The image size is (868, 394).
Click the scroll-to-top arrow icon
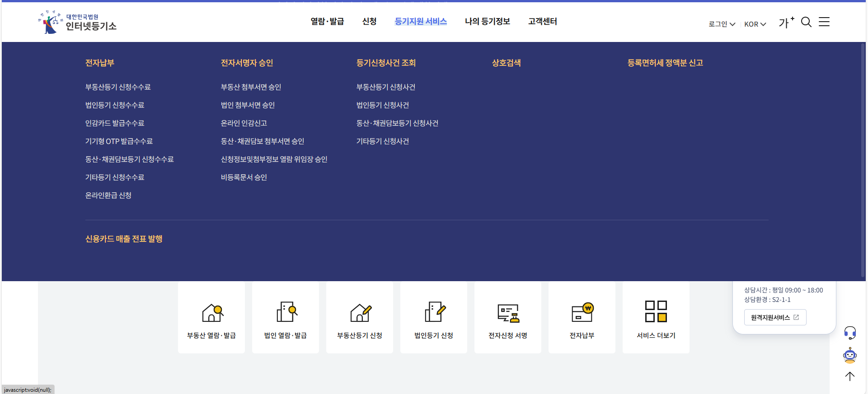(x=850, y=376)
